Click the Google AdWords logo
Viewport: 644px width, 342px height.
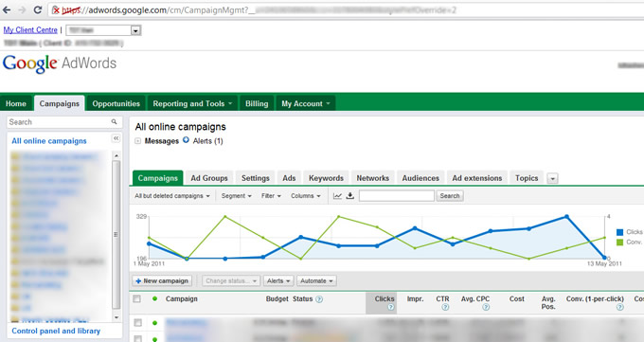[60, 63]
